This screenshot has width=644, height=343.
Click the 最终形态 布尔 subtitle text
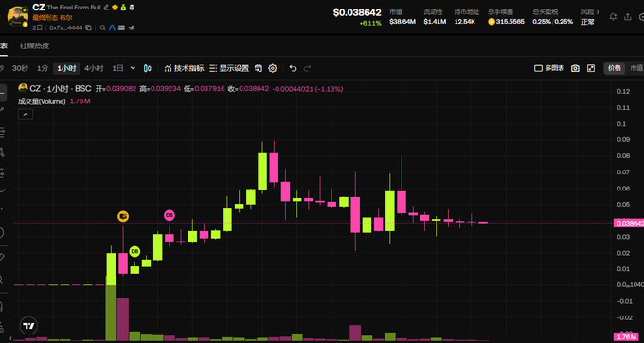tap(53, 18)
